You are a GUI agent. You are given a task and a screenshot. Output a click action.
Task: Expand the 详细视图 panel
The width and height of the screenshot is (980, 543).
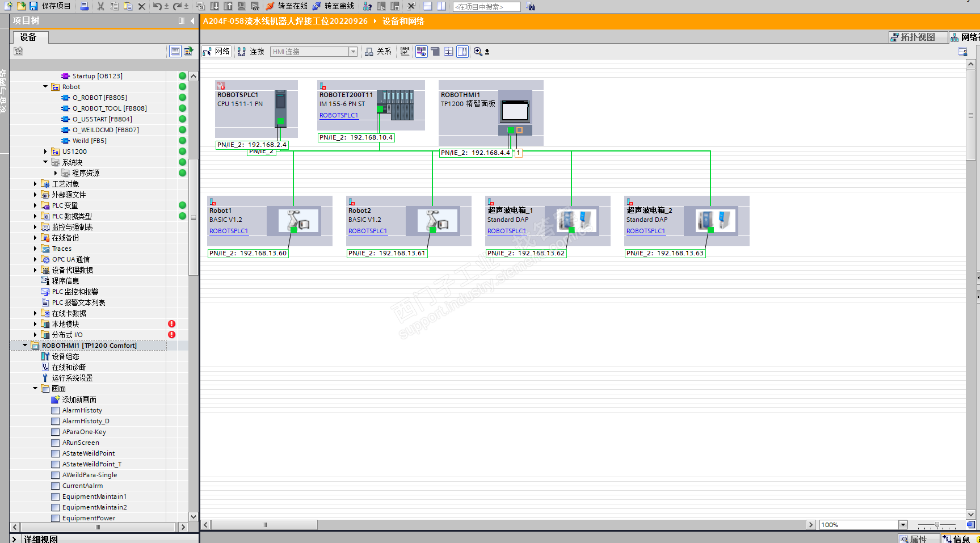click(x=14, y=539)
